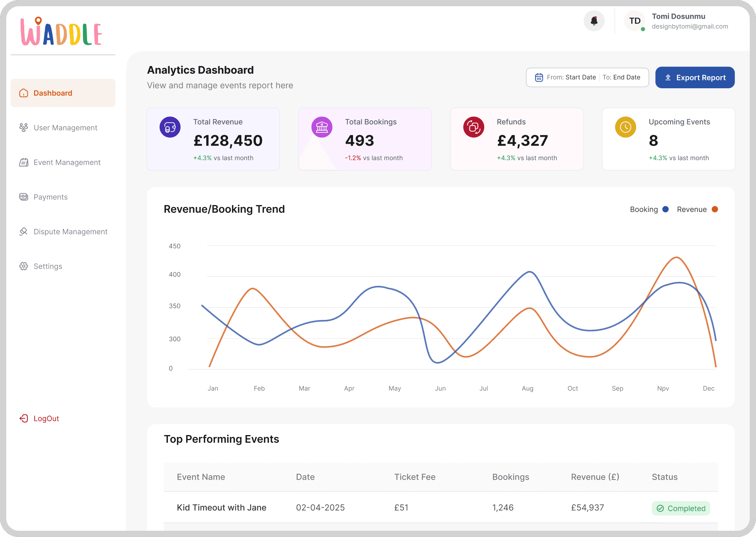
Task: Open the notification bell icon
Action: click(x=594, y=21)
